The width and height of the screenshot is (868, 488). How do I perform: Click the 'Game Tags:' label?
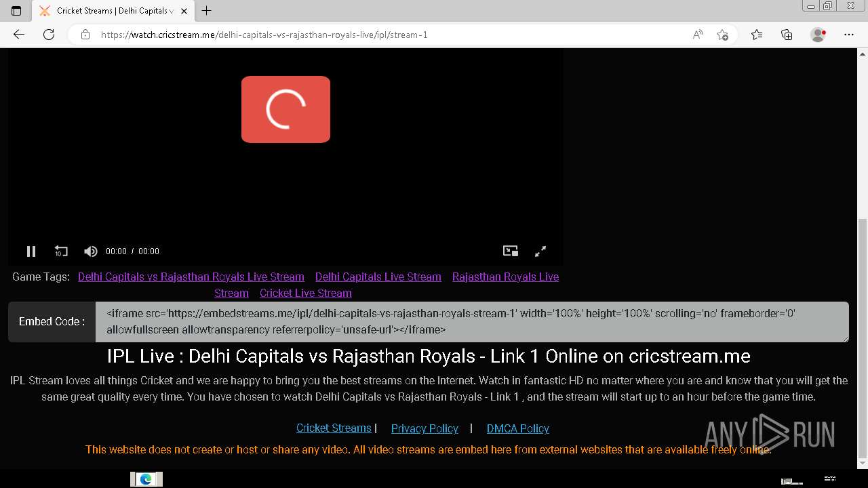point(41,277)
